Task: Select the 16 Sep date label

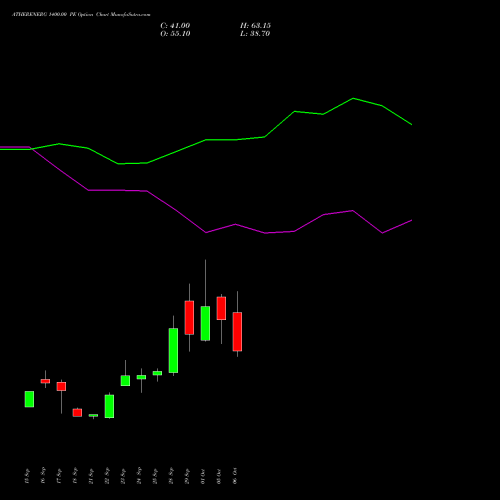Action: (x=43, y=476)
